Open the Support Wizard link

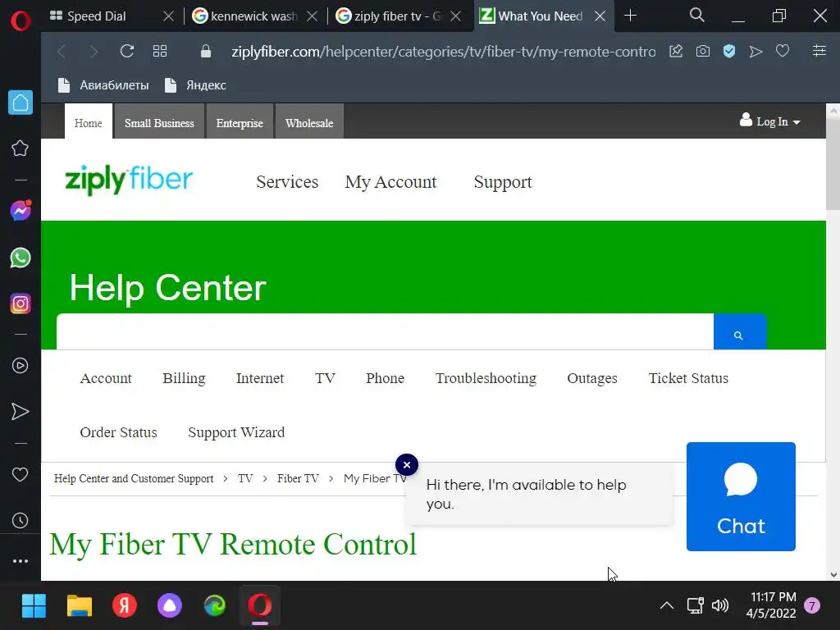pyautogui.click(x=236, y=432)
